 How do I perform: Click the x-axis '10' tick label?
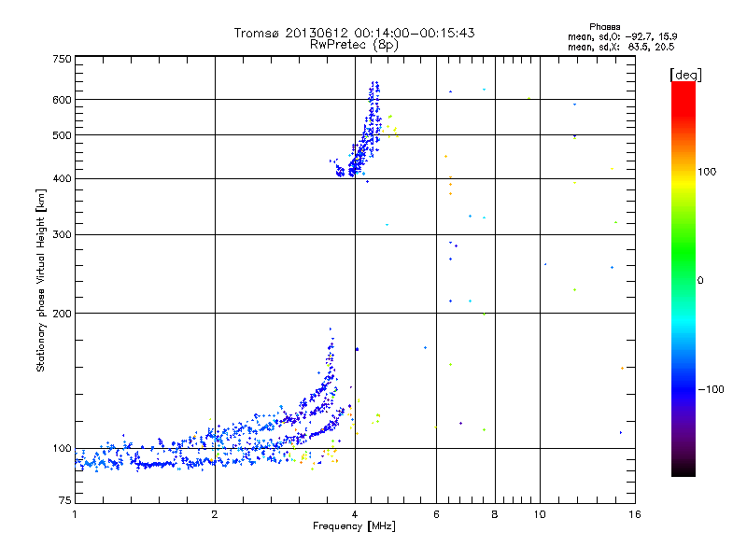[x=540, y=514]
